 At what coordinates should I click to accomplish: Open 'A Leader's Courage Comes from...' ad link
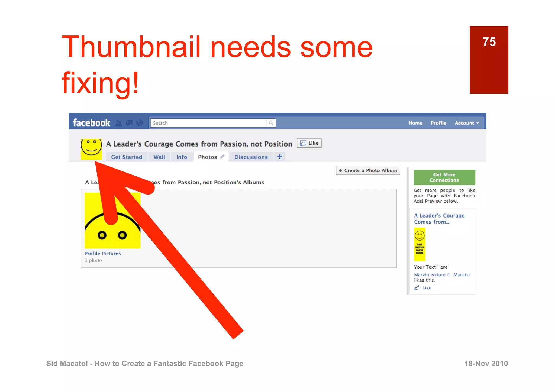(439, 219)
